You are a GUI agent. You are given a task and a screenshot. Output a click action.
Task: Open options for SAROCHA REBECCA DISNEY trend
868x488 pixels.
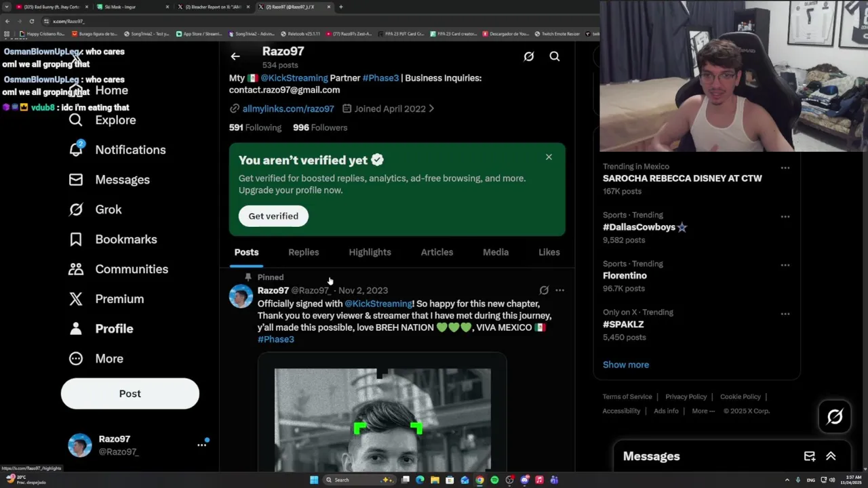pos(785,167)
